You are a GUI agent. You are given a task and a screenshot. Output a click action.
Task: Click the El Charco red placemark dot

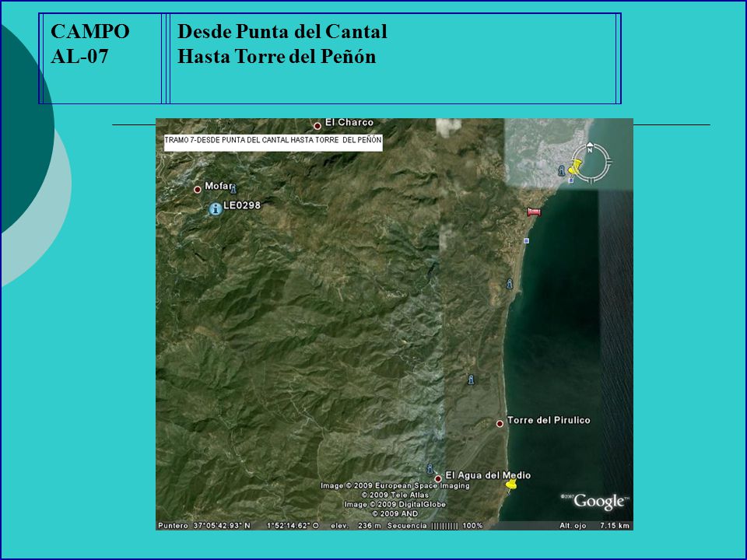317,126
